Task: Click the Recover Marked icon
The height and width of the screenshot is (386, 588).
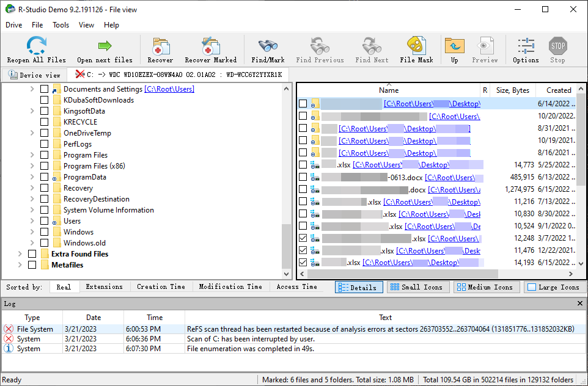Action: [x=210, y=46]
